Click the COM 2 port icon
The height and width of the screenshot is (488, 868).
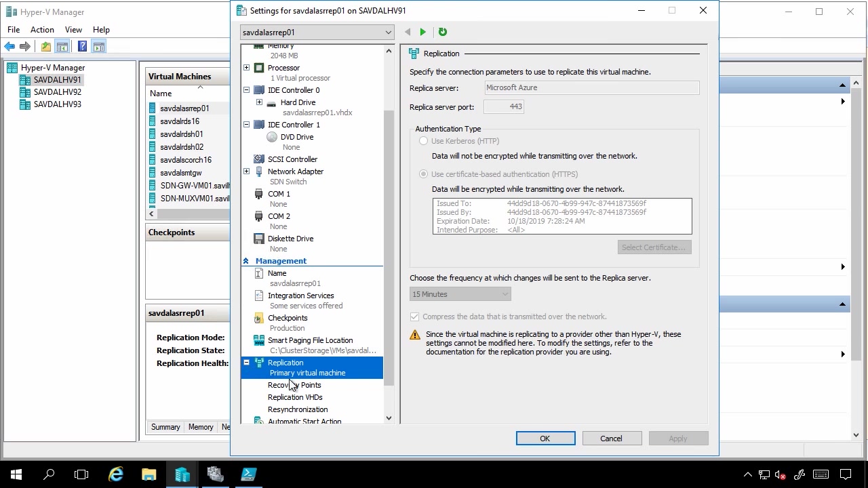pyautogui.click(x=259, y=216)
